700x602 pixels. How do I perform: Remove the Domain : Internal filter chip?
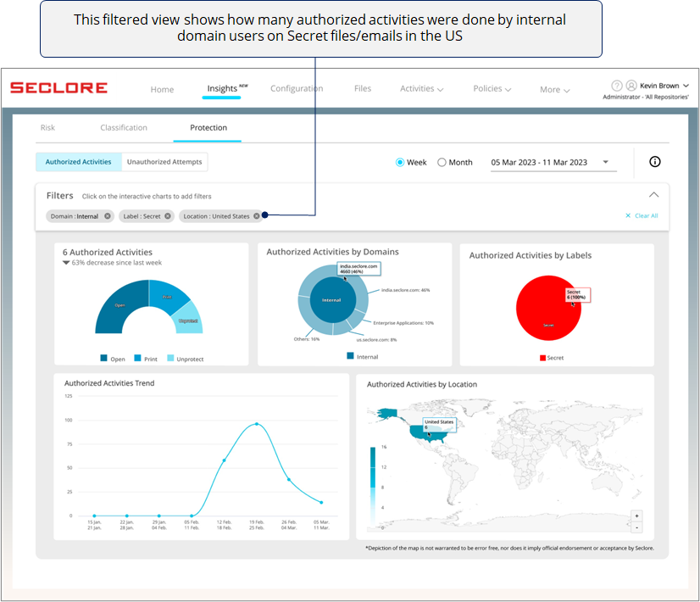[108, 216]
